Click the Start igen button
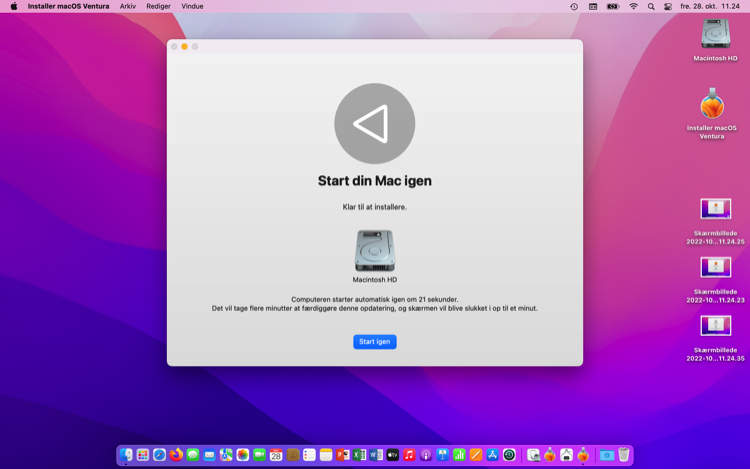The height and width of the screenshot is (469, 750). (x=374, y=342)
